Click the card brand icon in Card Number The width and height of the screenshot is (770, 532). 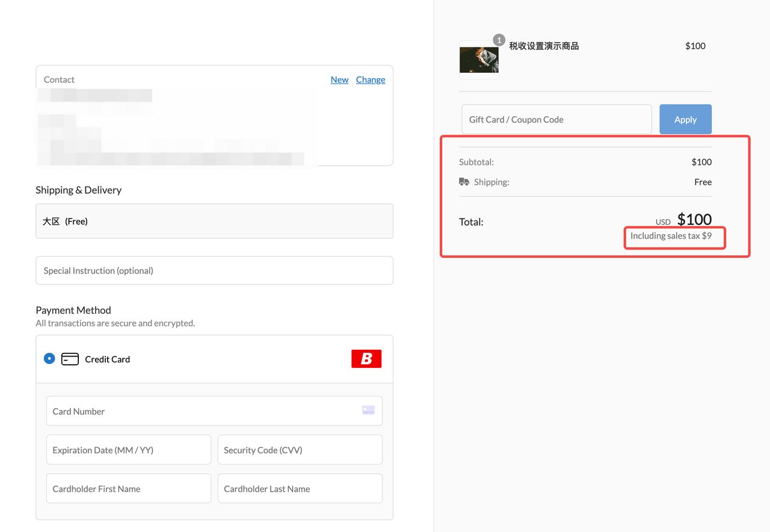point(368,411)
